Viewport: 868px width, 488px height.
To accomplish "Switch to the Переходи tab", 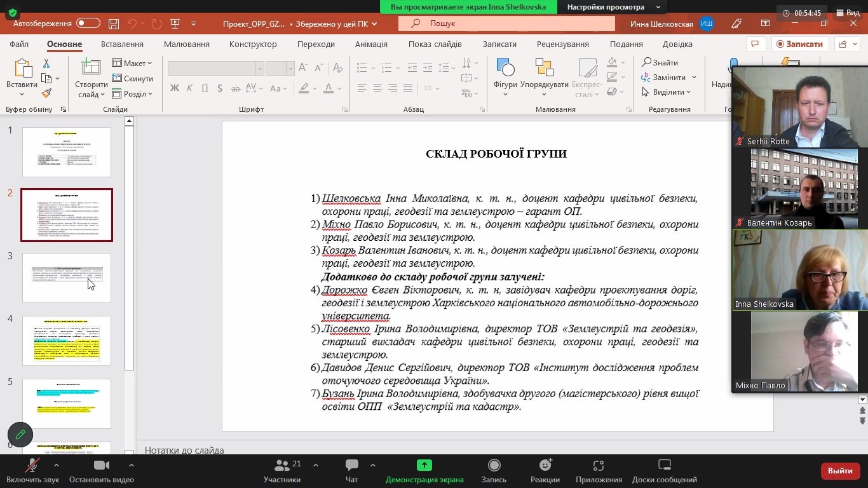I will click(316, 44).
